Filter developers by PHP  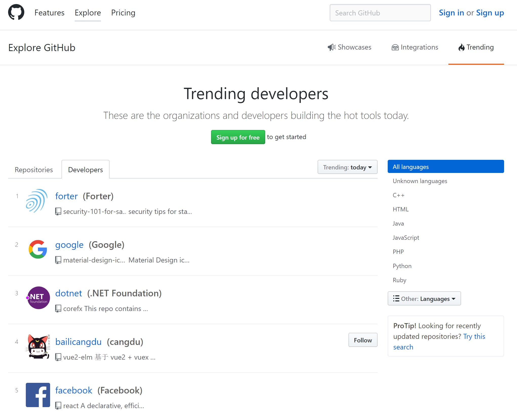point(446,252)
